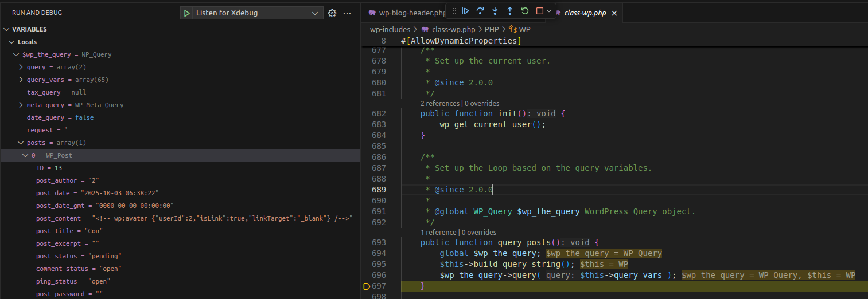Stop the debugger with the red square
This screenshot has height=299, width=868.
539,11
